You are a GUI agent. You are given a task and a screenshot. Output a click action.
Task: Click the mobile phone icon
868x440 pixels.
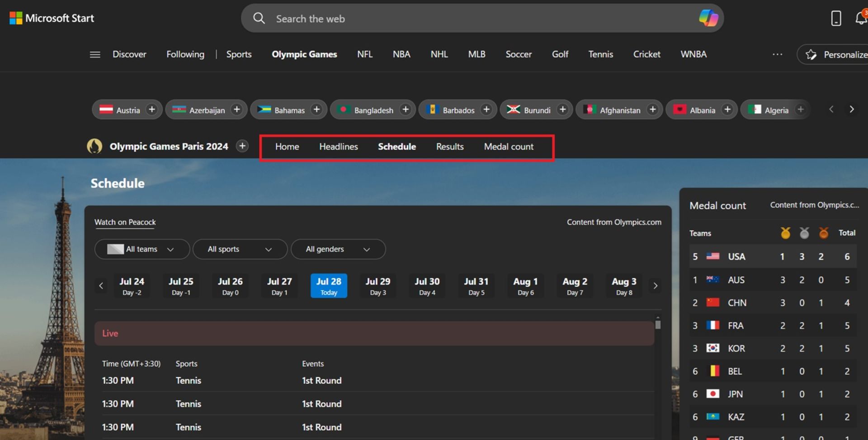pyautogui.click(x=836, y=18)
